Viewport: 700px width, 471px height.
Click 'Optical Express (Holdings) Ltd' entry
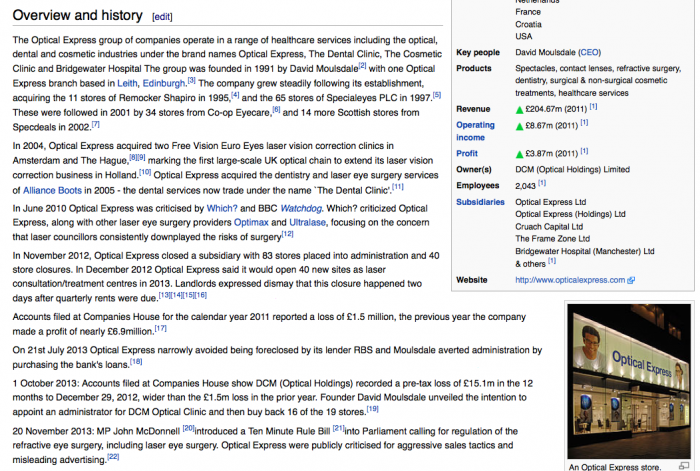coord(571,214)
